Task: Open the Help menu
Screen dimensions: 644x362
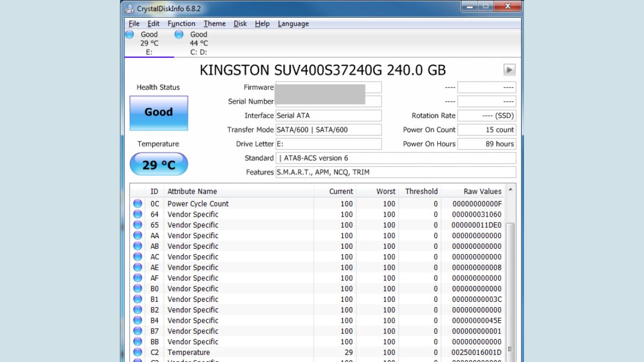Action: tap(262, 24)
